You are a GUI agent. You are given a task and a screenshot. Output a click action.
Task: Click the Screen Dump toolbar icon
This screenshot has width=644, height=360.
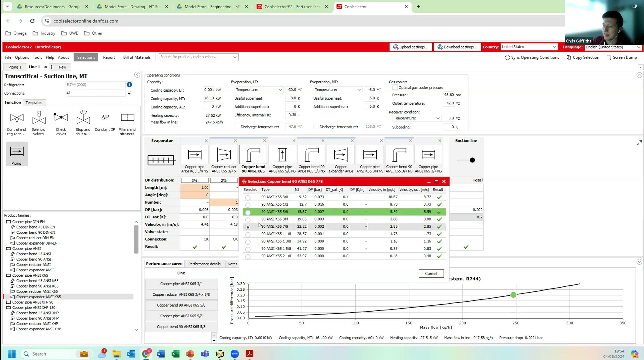tap(622, 57)
